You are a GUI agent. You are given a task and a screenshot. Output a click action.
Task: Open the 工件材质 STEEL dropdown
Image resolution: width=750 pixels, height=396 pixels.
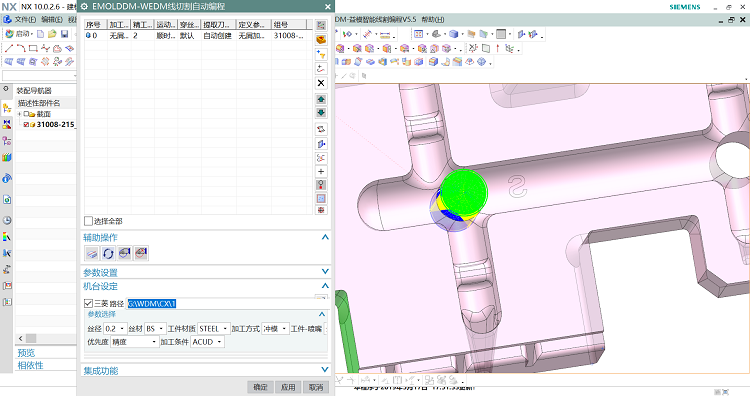213,329
